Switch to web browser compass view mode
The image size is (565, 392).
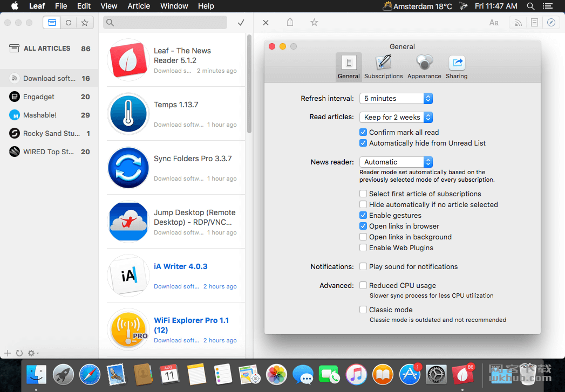[x=552, y=23]
